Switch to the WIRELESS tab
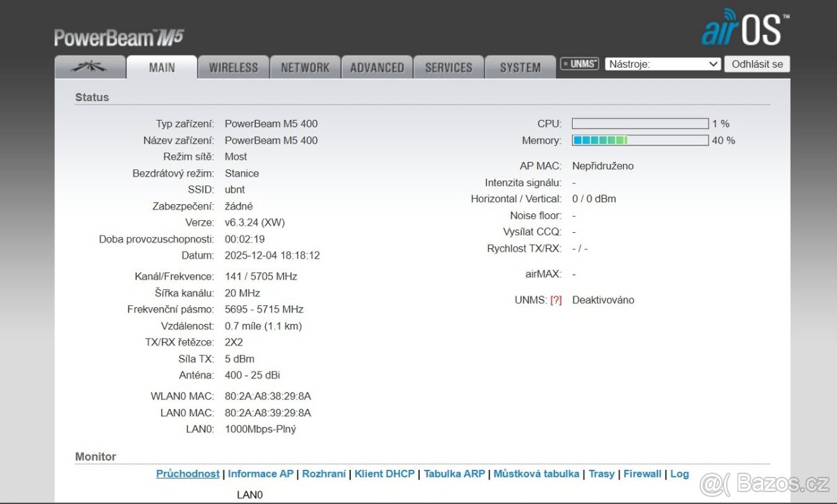 [x=233, y=68]
